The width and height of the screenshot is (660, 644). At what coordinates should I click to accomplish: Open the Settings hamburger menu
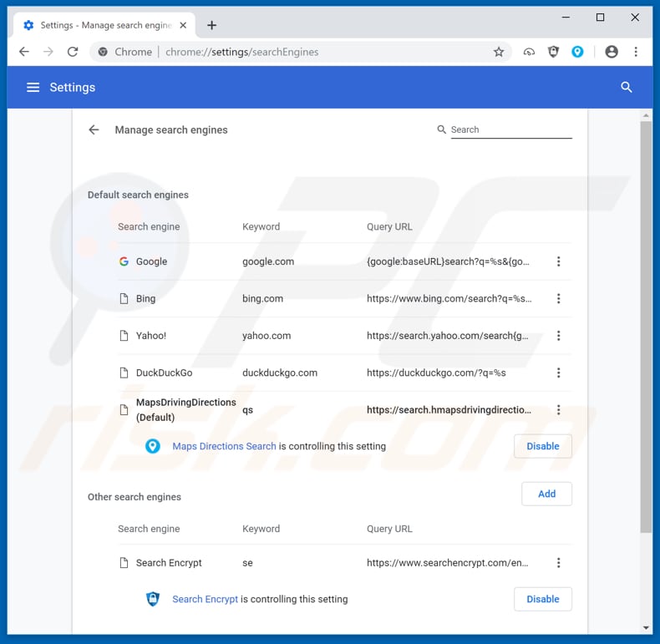pyautogui.click(x=33, y=87)
